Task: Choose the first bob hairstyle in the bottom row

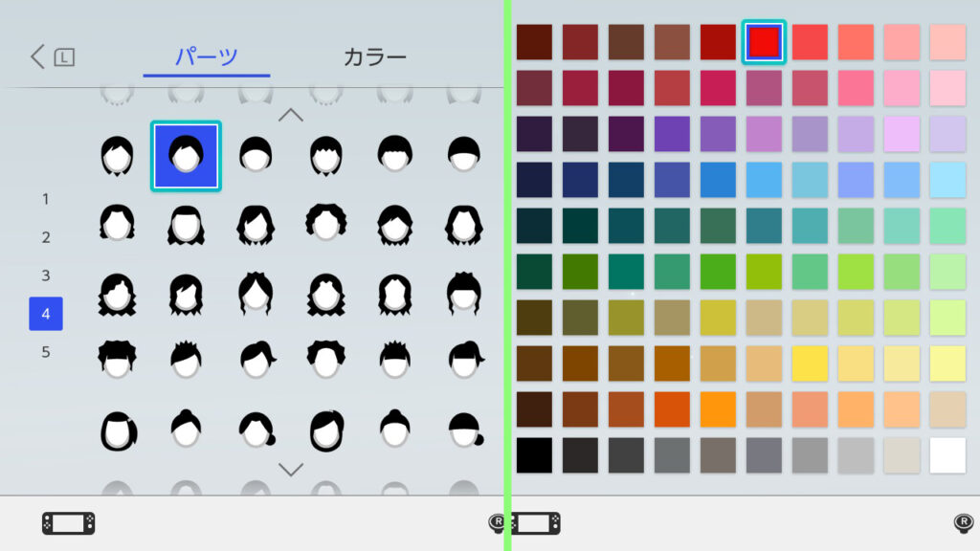Action: point(118,431)
